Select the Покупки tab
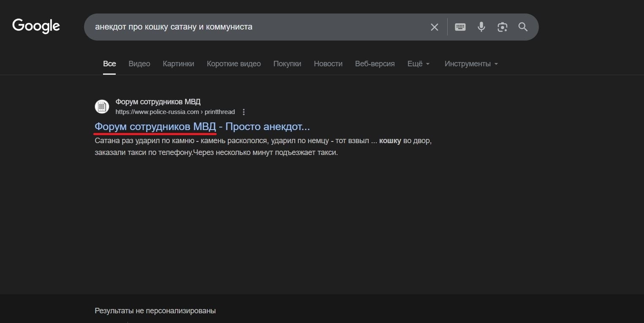Viewport: 644px width, 323px height. pyautogui.click(x=287, y=64)
